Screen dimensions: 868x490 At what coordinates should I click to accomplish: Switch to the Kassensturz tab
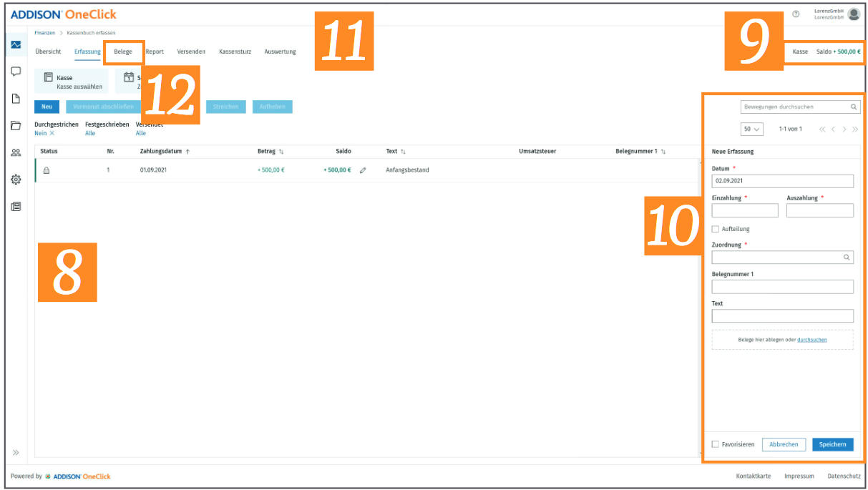tap(235, 52)
